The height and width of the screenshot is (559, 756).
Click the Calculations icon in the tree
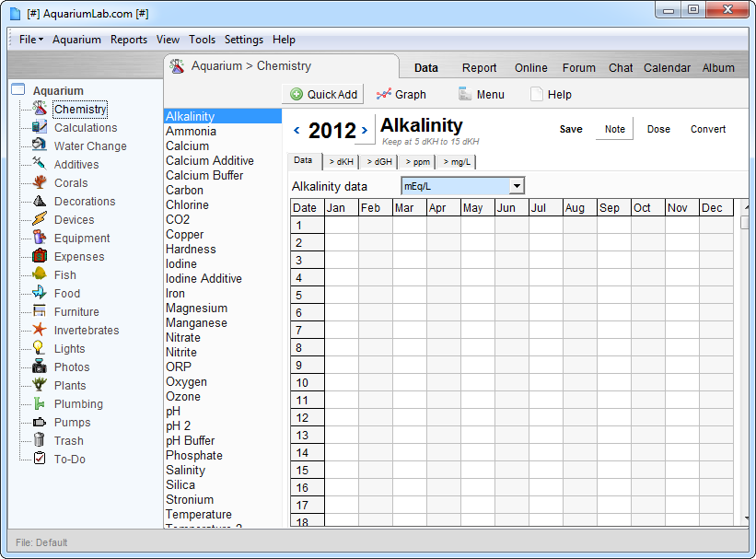click(x=40, y=127)
